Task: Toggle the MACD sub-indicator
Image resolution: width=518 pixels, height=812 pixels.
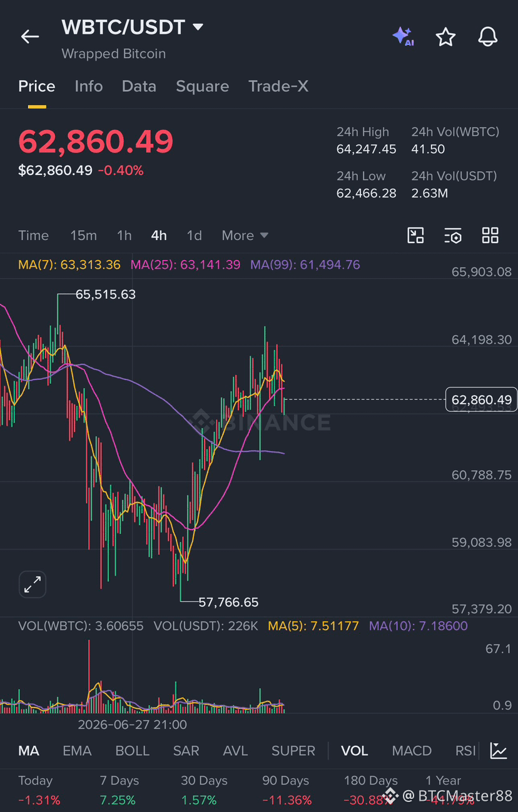Action: point(412,751)
